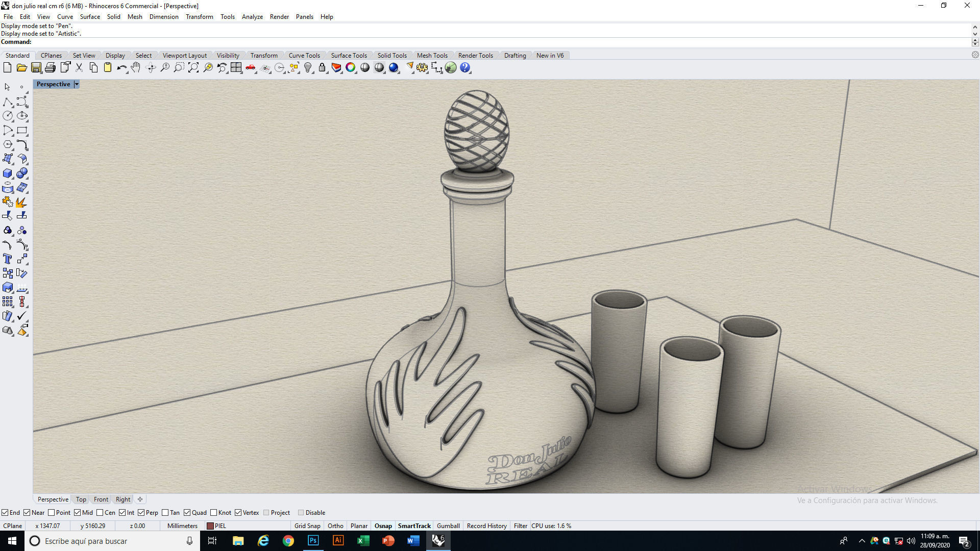
Task: Click the PIEL layer color swatch
Action: tap(210, 526)
